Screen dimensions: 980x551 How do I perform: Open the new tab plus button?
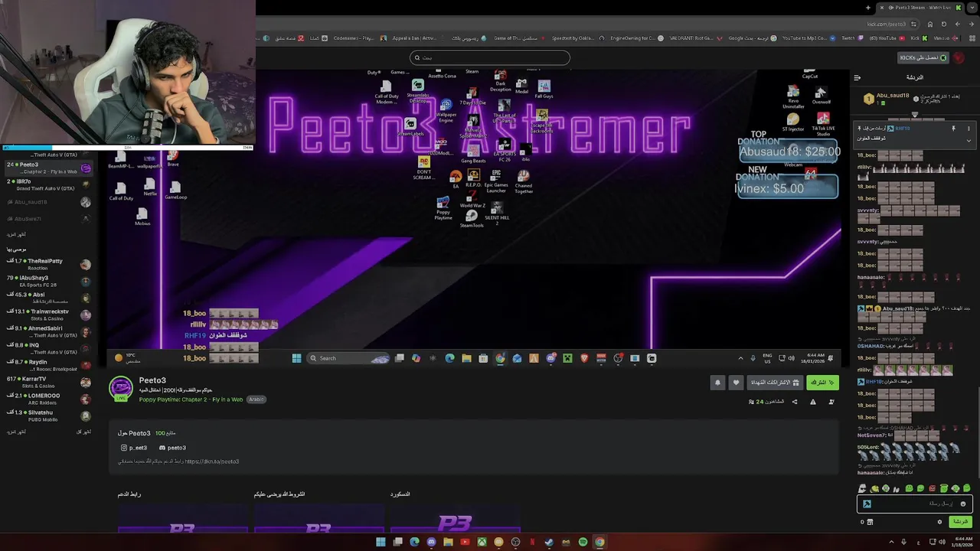[x=868, y=8]
